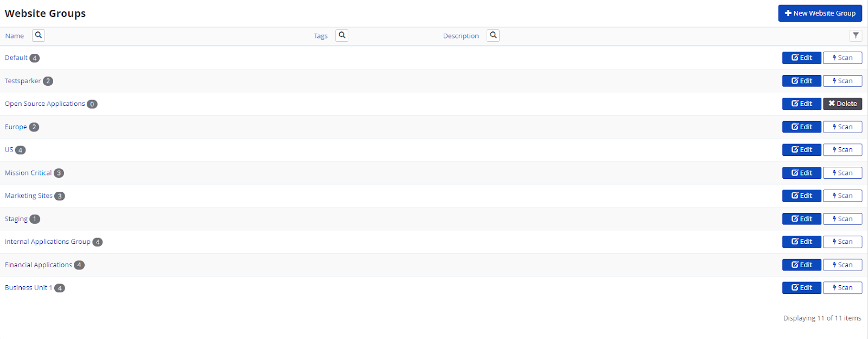868x339 pixels.
Task: Click the Default group's count badge 4
Action: [x=35, y=58]
